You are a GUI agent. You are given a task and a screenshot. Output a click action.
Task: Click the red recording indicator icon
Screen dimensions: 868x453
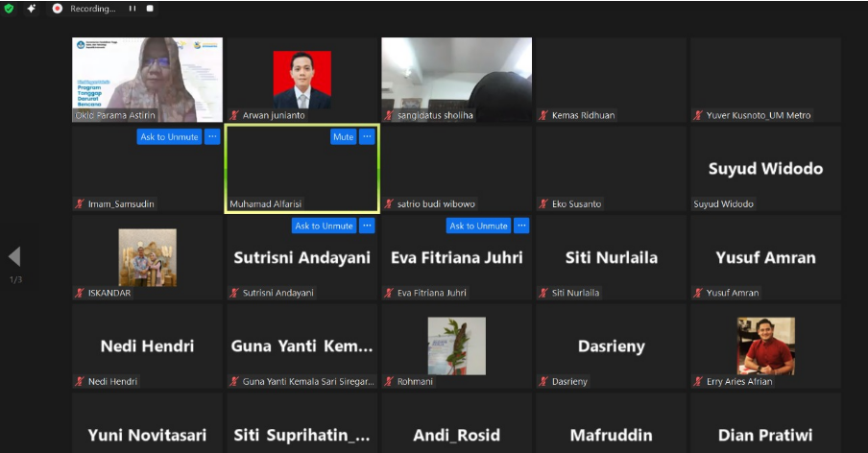click(58, 9)
